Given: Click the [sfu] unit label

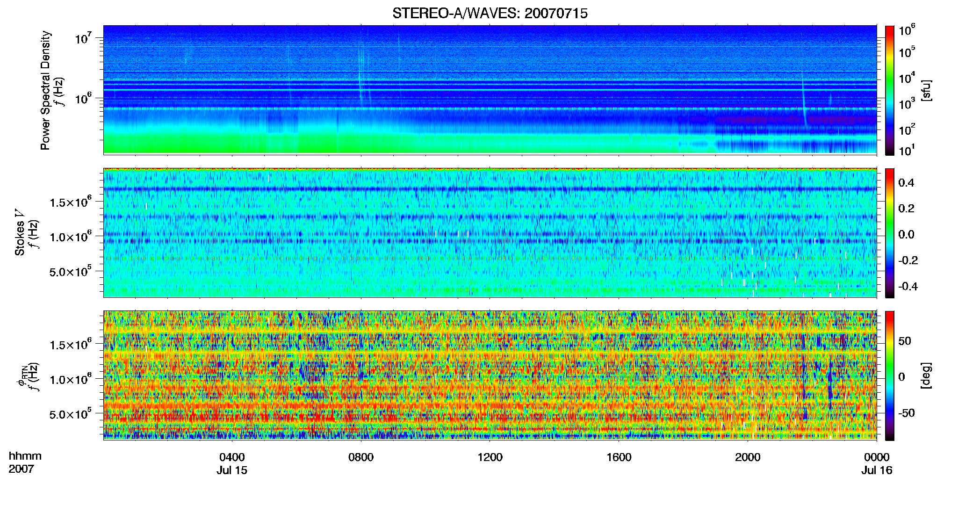Looking at the screenshot, I should click(x=926, y=90).
